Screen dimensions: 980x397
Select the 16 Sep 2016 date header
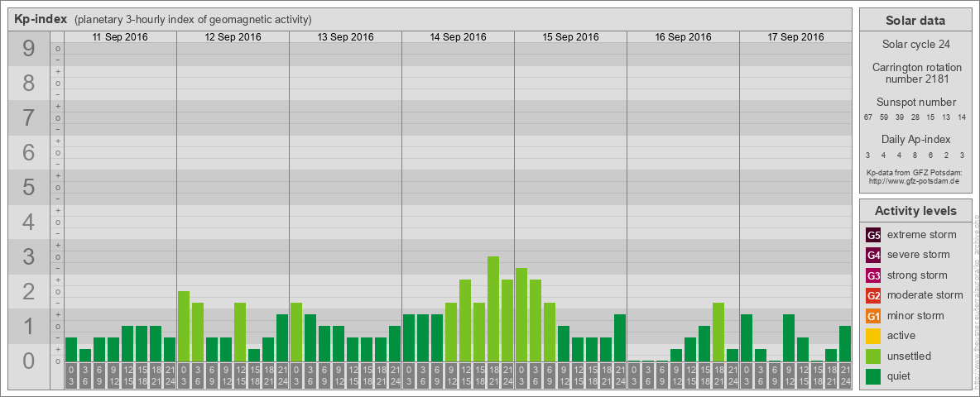[683, 37]
